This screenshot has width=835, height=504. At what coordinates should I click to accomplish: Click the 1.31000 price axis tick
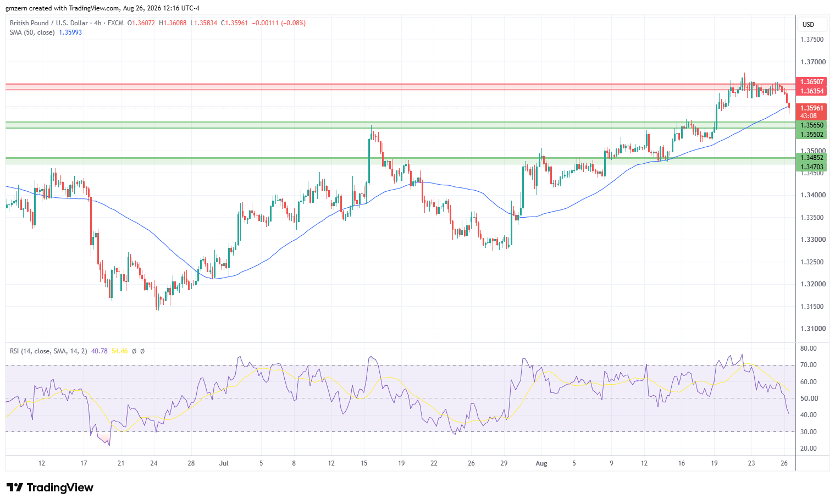click(812, 329)
